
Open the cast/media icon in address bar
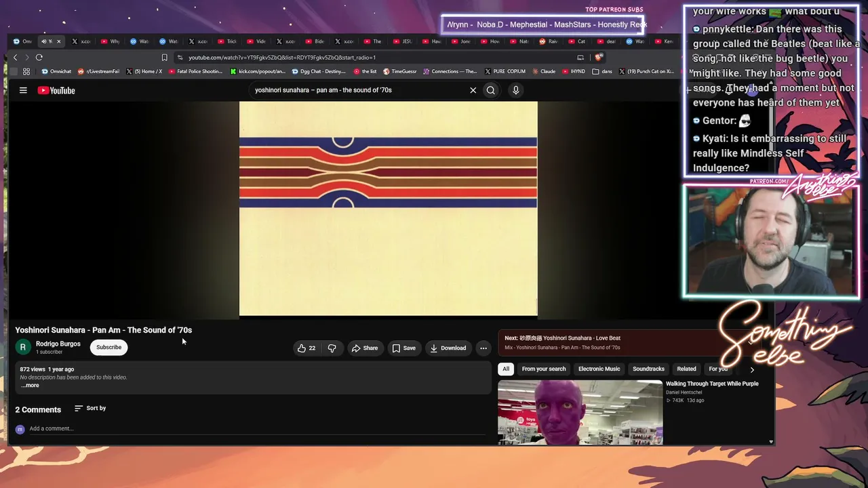click(580, 58)
